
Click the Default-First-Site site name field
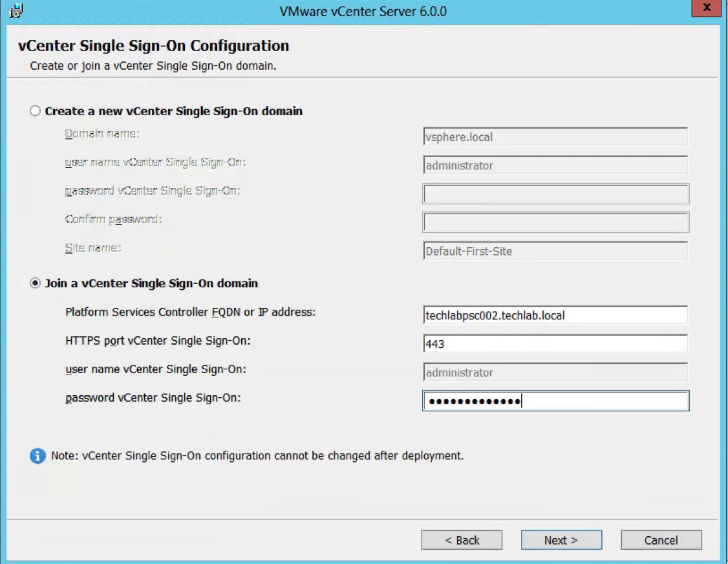click(555, 251)
